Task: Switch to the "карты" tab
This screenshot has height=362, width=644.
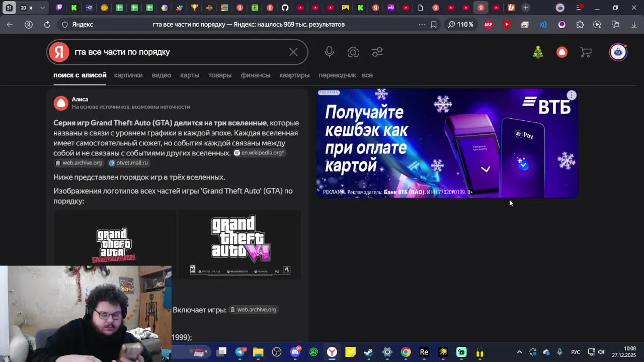Action: click(190, 75)
